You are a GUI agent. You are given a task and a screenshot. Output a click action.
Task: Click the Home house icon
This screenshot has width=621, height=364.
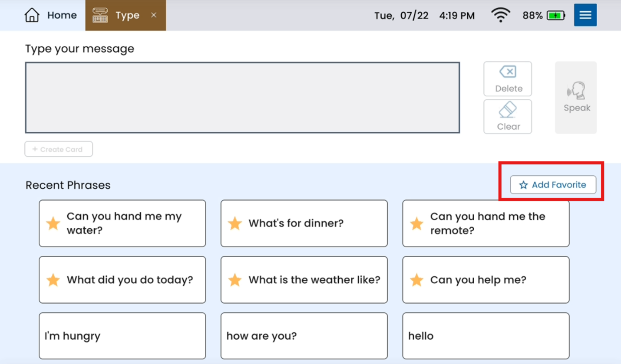click(x=32, y=15)
